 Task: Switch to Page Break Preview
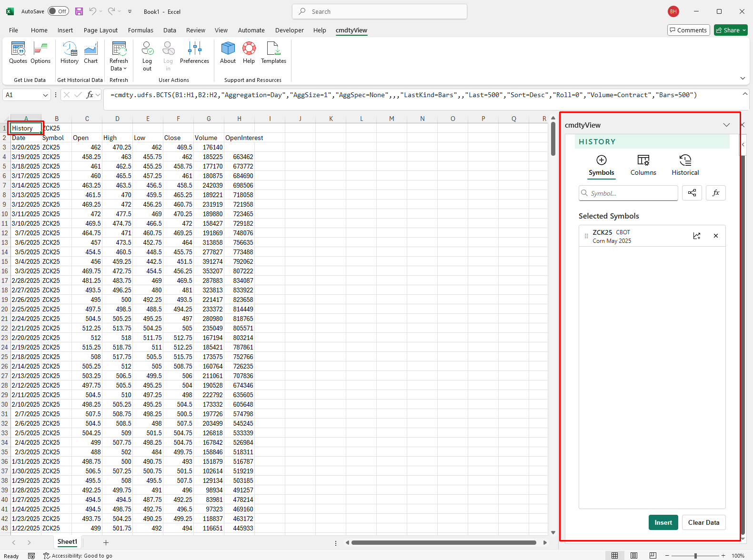point(653,556)
